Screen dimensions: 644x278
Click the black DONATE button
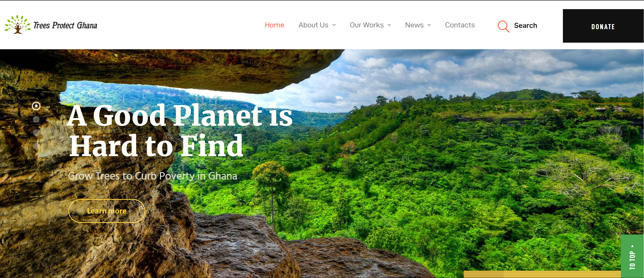[x=603, y=26]
